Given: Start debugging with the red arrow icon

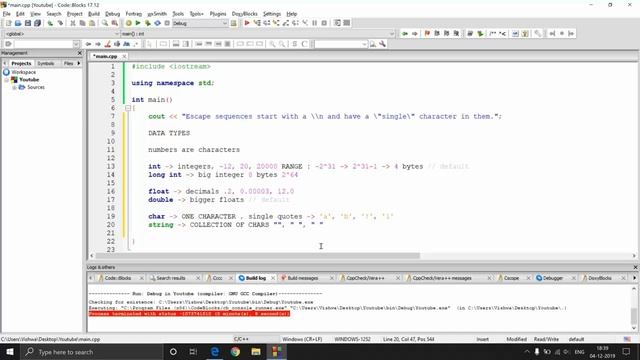Looking at the screenshot, I should [247, 23].
